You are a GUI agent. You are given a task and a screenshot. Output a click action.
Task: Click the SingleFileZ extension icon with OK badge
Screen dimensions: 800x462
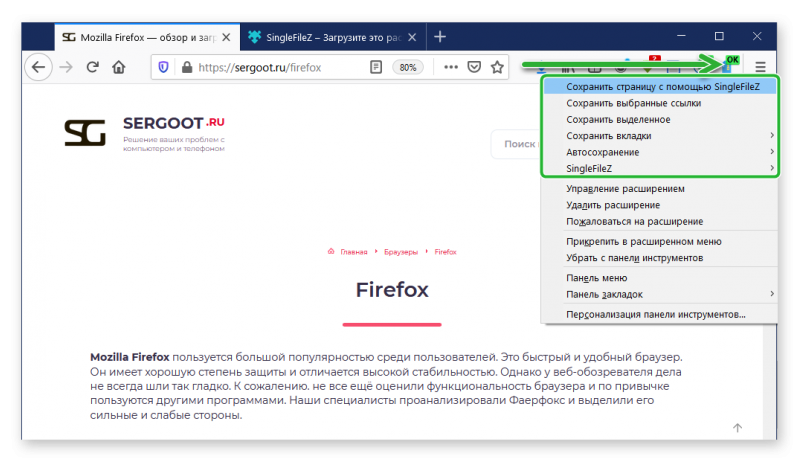[x=730, y=65]
